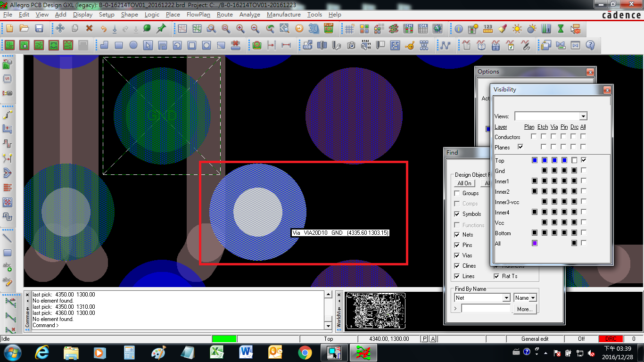Viewport: 644px width, 362px height.
Task: Open the Name dropdown in Find panel
Action: tap(533, 298)
